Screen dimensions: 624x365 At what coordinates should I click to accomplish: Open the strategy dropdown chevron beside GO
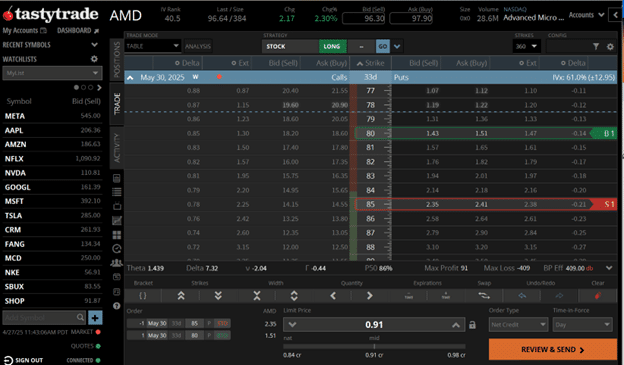[397, 47]
